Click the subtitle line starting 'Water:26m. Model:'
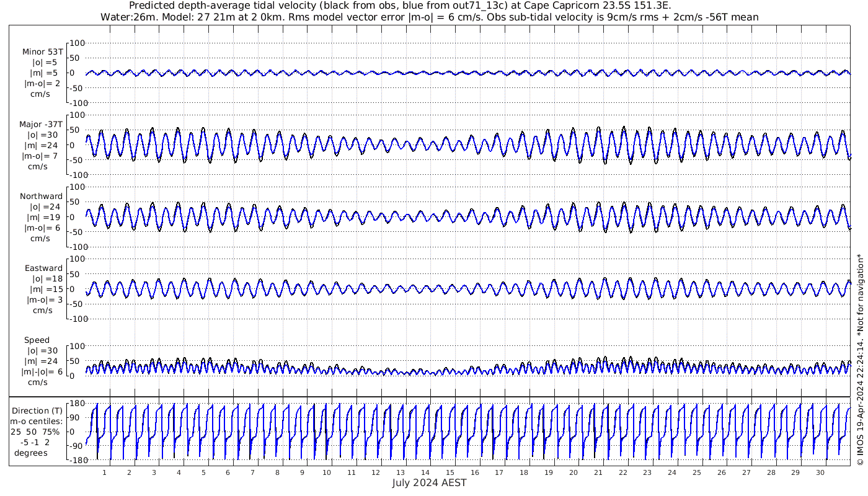This screenshot has height=496, width=868. pos(429,17)
